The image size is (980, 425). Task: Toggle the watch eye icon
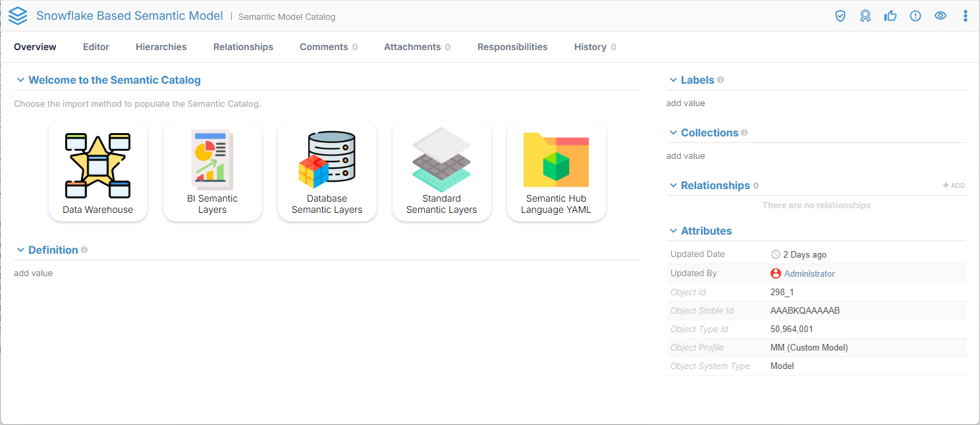[940, 16]
